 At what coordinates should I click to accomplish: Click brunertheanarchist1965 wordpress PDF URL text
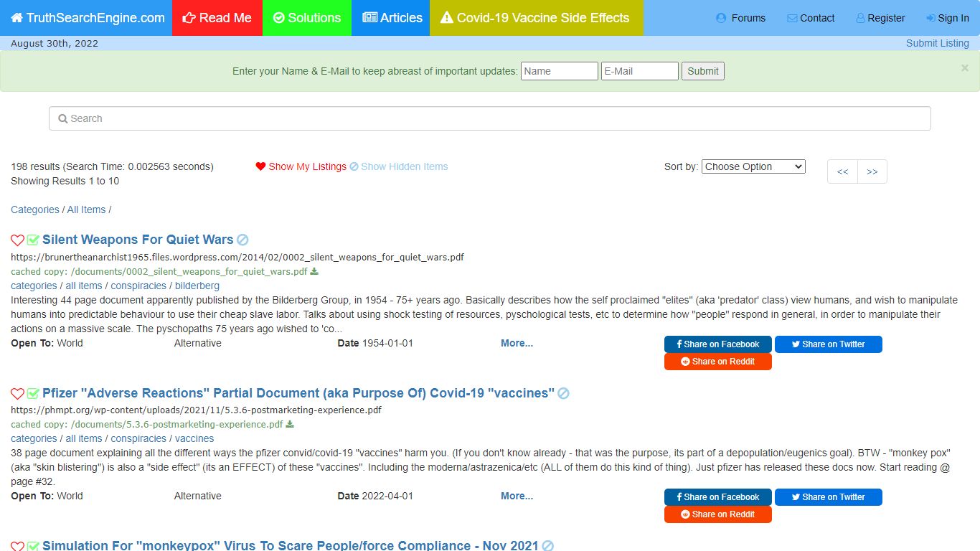[237, 257]
